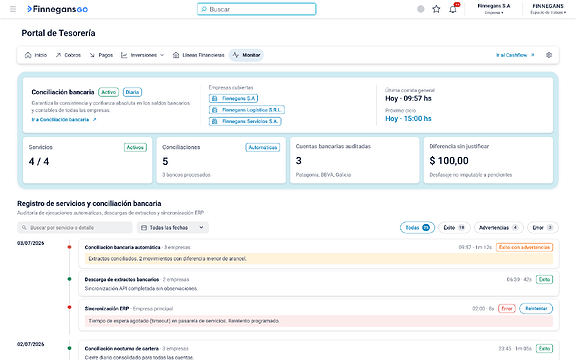Select the Finnegans S.A. company chip

(x=234, y=98)
